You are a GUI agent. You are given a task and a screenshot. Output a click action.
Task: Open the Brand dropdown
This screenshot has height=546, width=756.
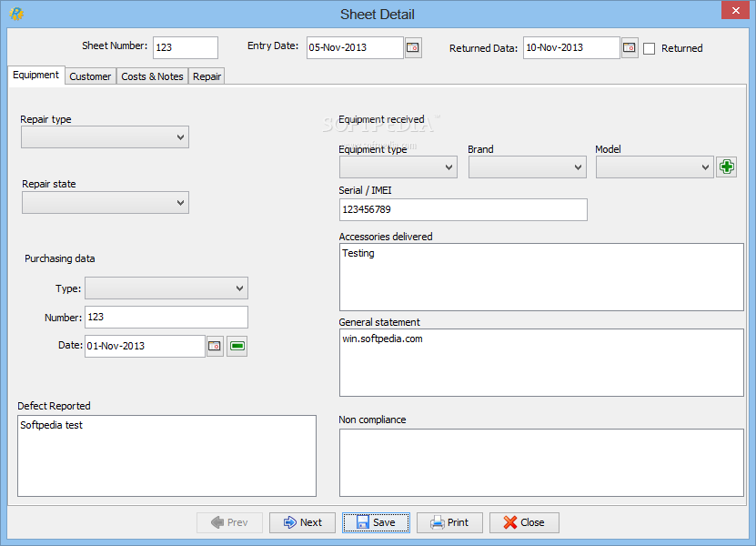(x=528, y=167)
